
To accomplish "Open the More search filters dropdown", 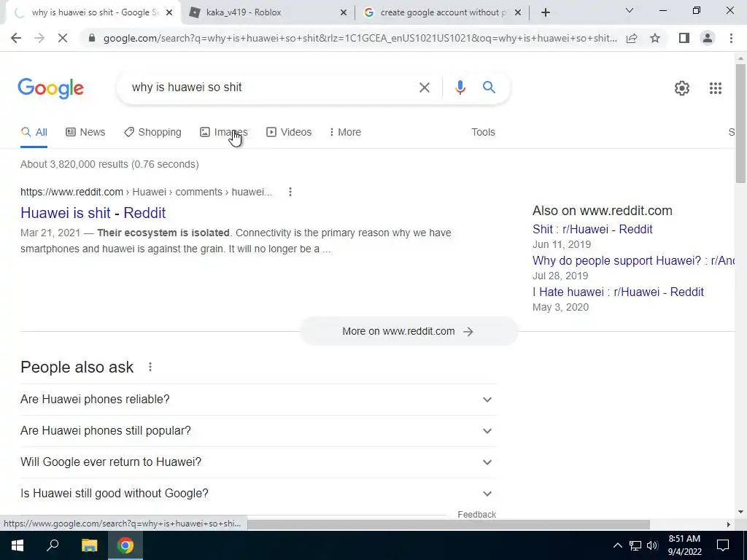I will pyautogui.click(x=345, y=132).
